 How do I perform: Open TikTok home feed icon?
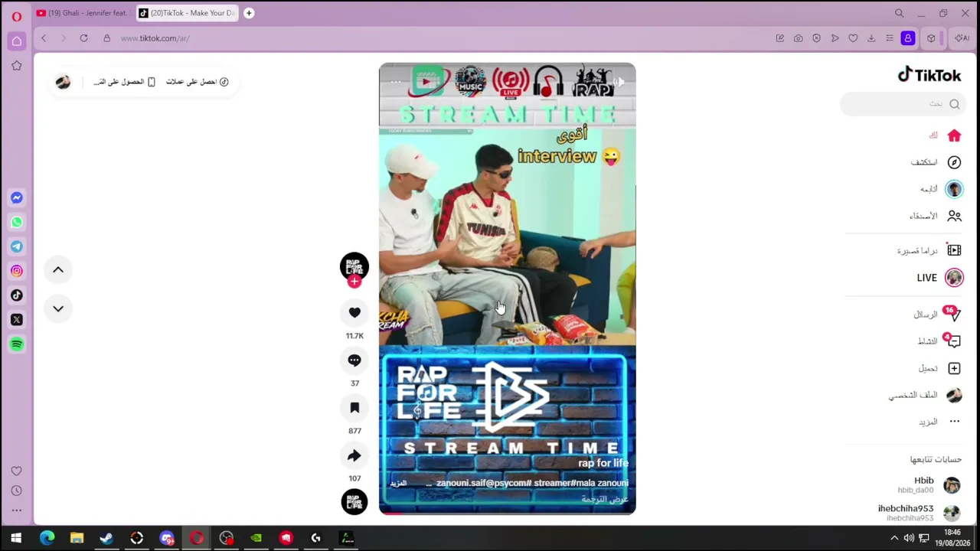click(x=954, y=135)
